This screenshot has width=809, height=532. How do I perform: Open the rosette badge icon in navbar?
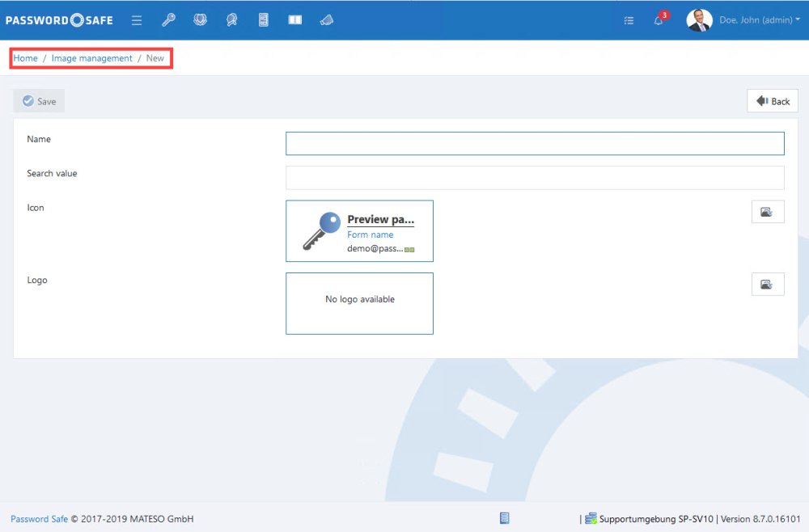[x=231, y=20]
